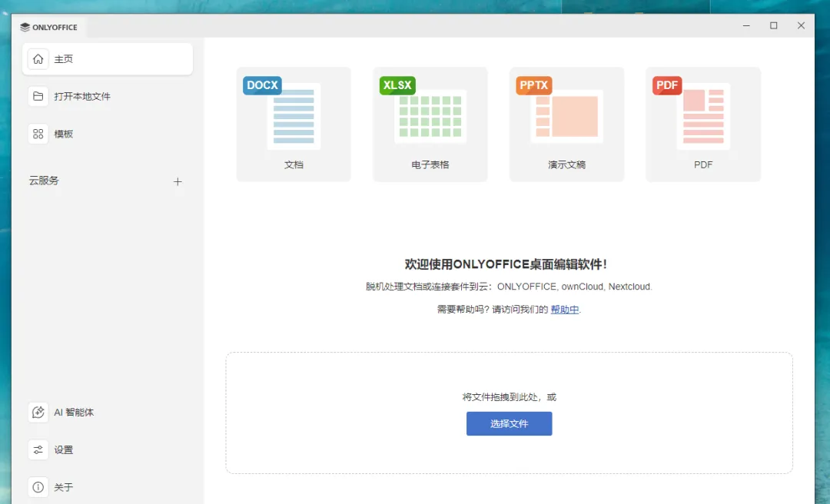Click the 云服务 section label
The width and height of the screenshot is (830, 504).
(44, 181)
